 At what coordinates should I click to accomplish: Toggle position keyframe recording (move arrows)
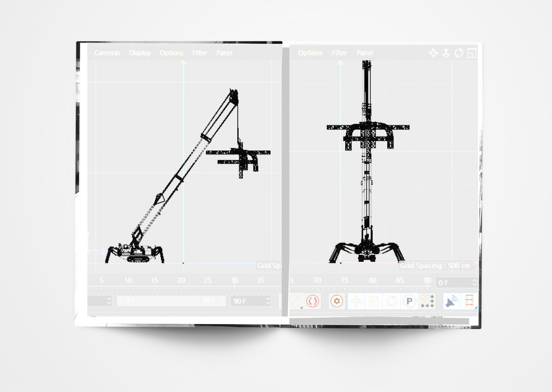[x=356, y=301]
